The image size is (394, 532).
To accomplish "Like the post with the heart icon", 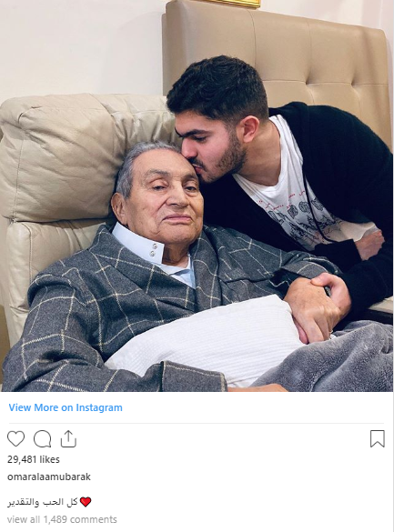I will 16,438.
